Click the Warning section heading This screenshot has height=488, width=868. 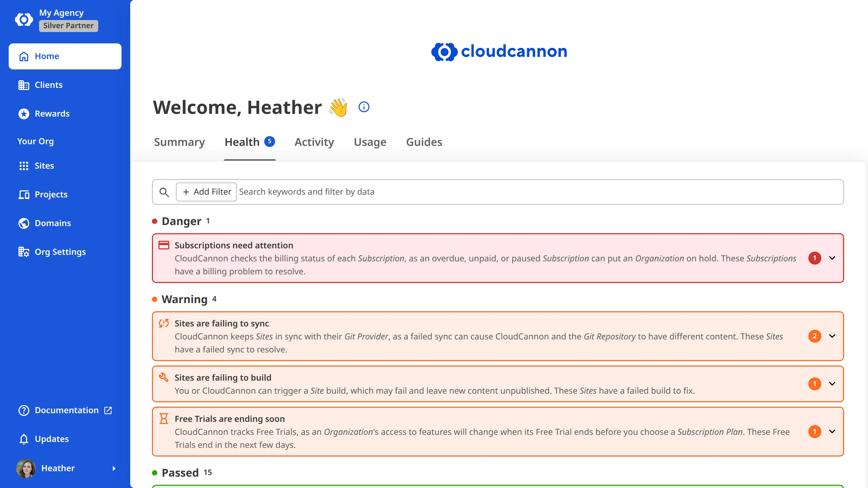(184, 299)
